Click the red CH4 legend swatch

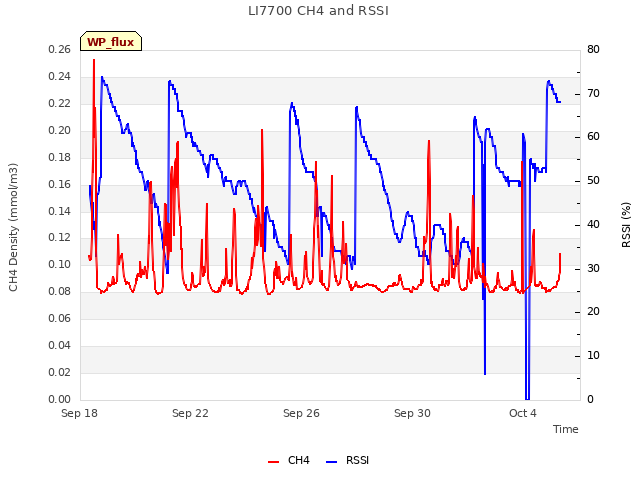(x=273, y=462)
